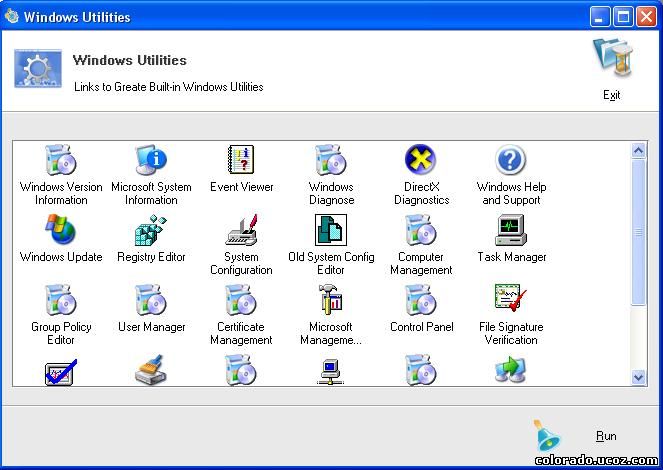Click the title bar app icon

pyautogui.click(x=11, y=16)
